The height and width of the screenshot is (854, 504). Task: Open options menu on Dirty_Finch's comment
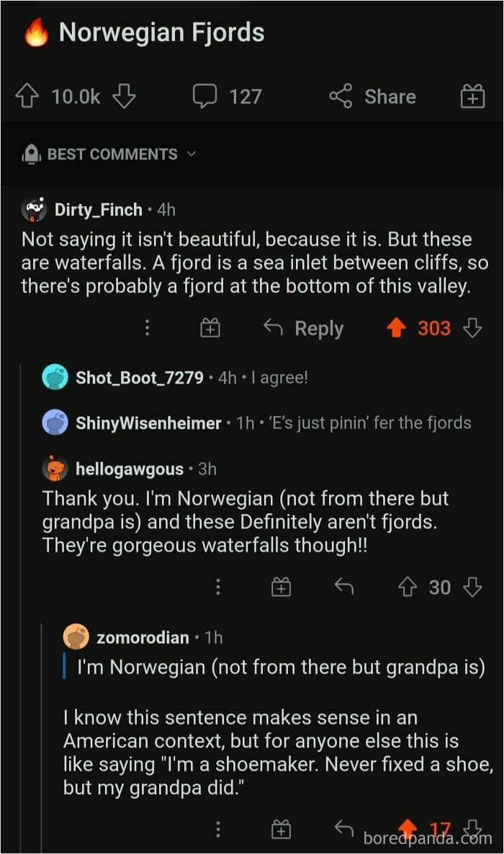click(x=147, y=329)
